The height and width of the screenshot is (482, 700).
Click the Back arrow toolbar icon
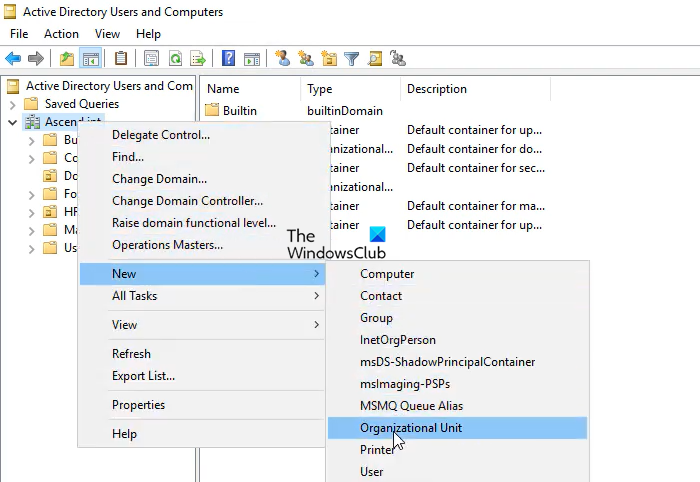click(x=13, y=58)
